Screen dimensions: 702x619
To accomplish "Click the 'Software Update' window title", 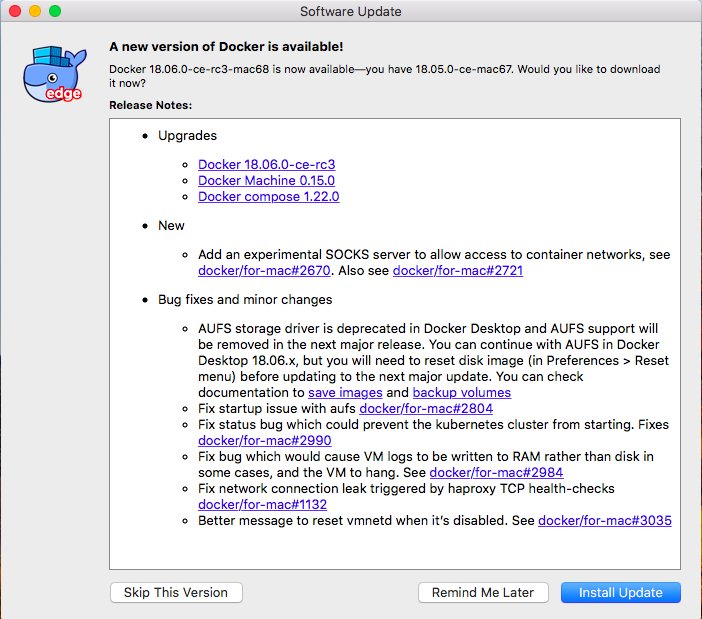I will point(351,11).
